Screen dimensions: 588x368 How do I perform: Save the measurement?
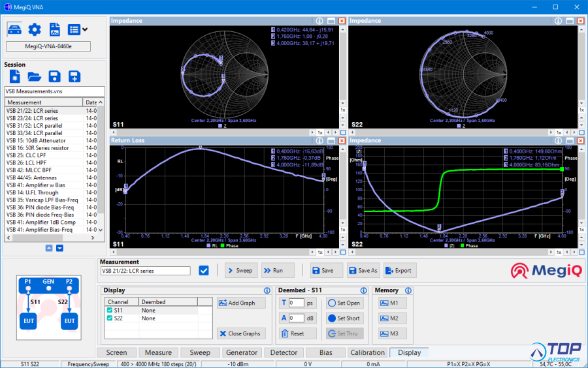(327, 271)
